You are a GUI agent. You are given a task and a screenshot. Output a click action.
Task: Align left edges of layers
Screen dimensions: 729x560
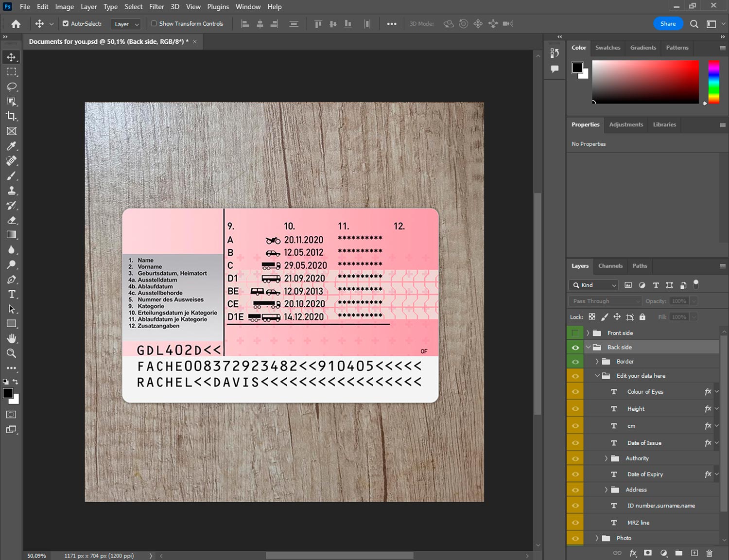245,24
